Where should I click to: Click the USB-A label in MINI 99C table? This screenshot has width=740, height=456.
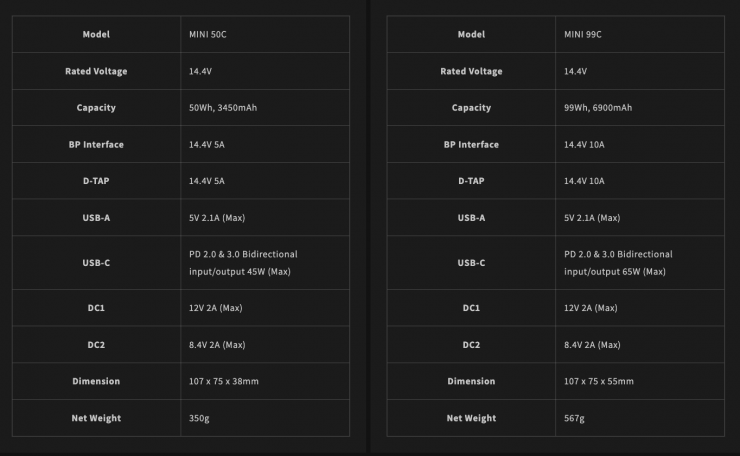(x=471, y=217)
